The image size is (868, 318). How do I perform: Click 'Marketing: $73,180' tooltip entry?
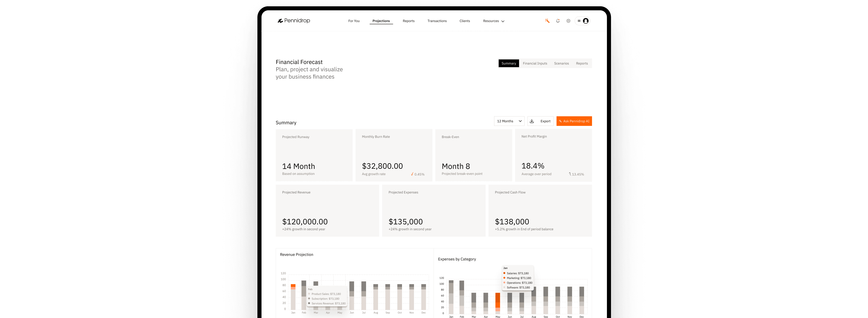tap(519, 278)
